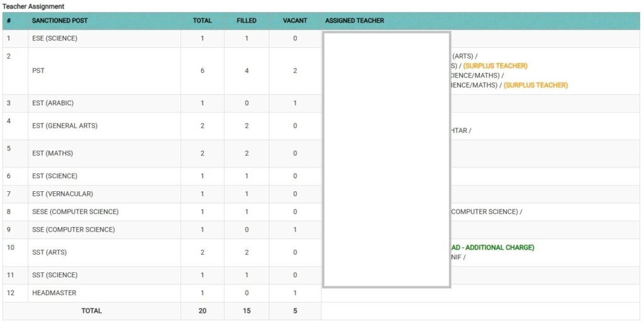Click the grand total value 20
This screenshot has height=329, width=644.
click(203, 311)
